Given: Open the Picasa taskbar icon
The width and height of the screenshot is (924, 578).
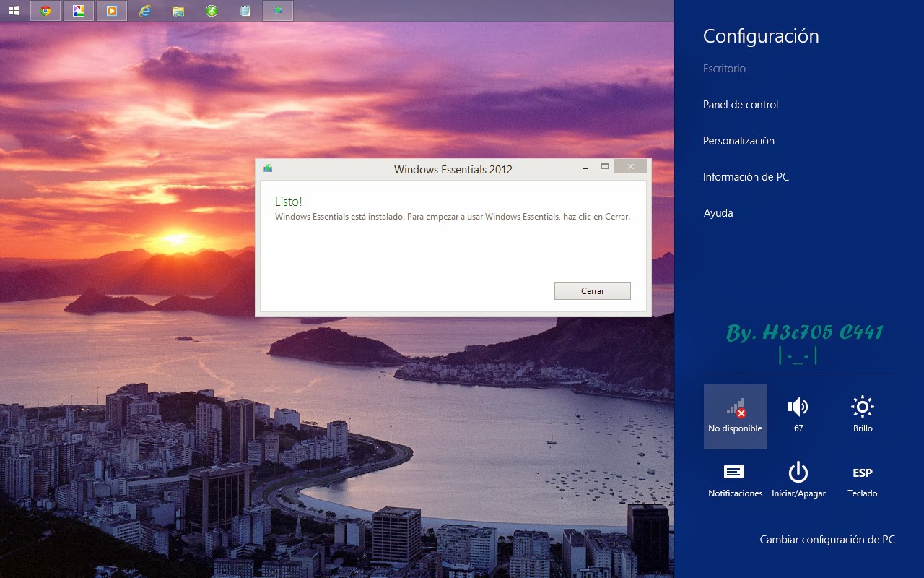Looking at the screenshot, I should pos(79,11).
